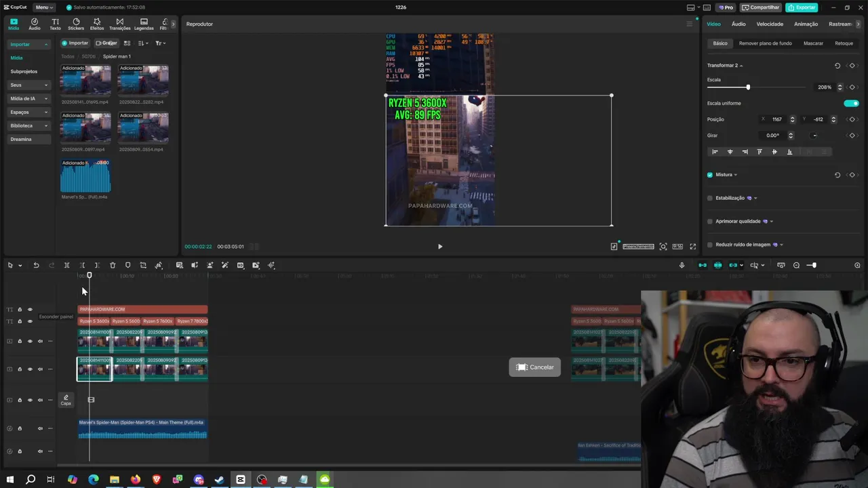Select the crop tool in timeline toolbar

coord(143,265)
